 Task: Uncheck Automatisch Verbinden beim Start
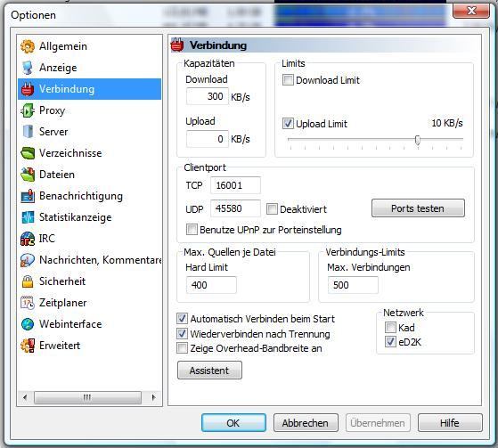pos(182,319)
